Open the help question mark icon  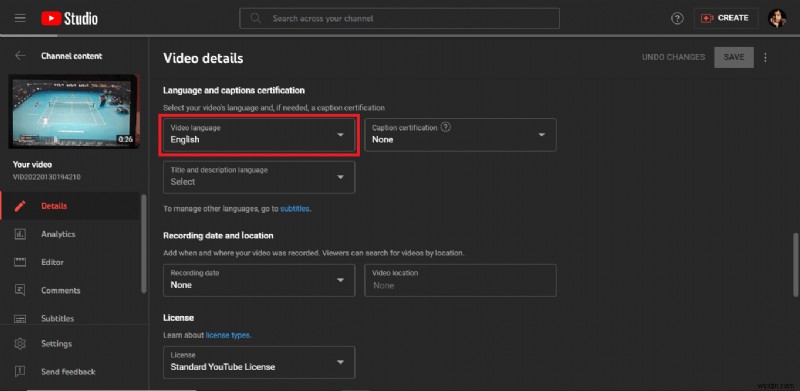[677, 18]
